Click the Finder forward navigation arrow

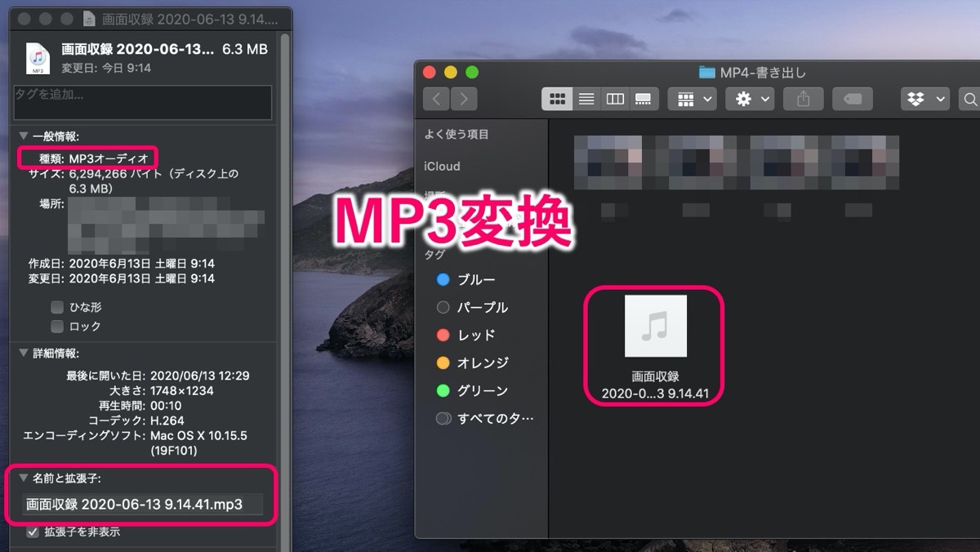click(x=464, y=100)
